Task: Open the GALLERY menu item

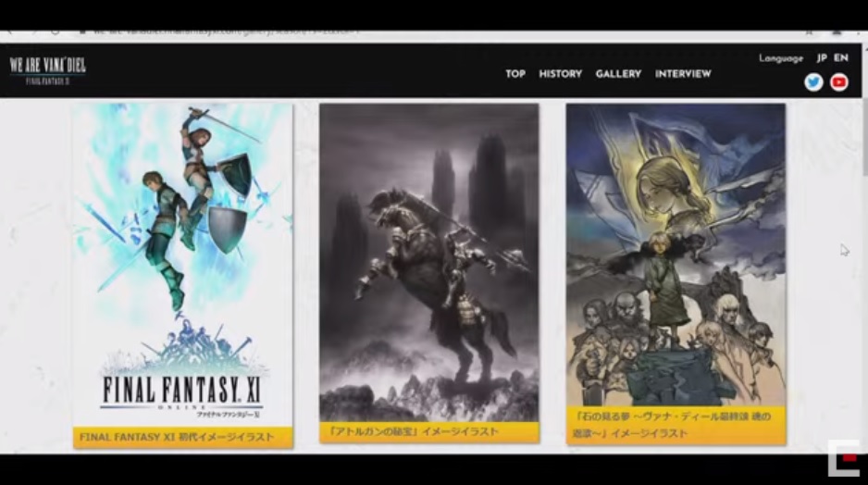Action: [618, 74]
